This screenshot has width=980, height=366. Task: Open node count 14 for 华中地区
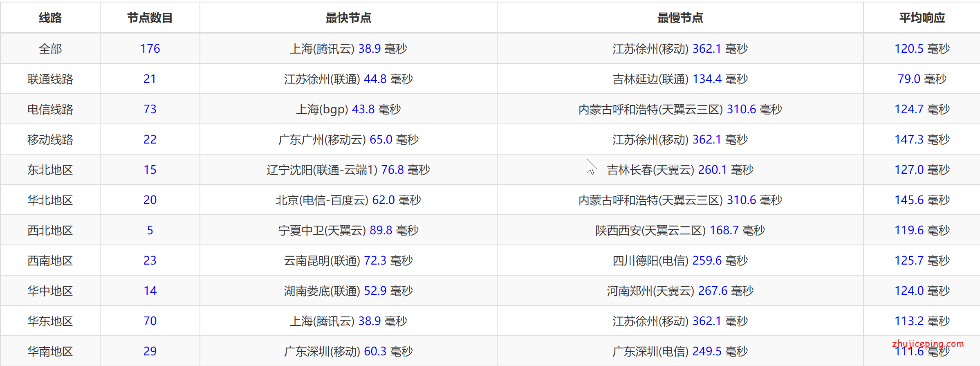tap(150, 291)
